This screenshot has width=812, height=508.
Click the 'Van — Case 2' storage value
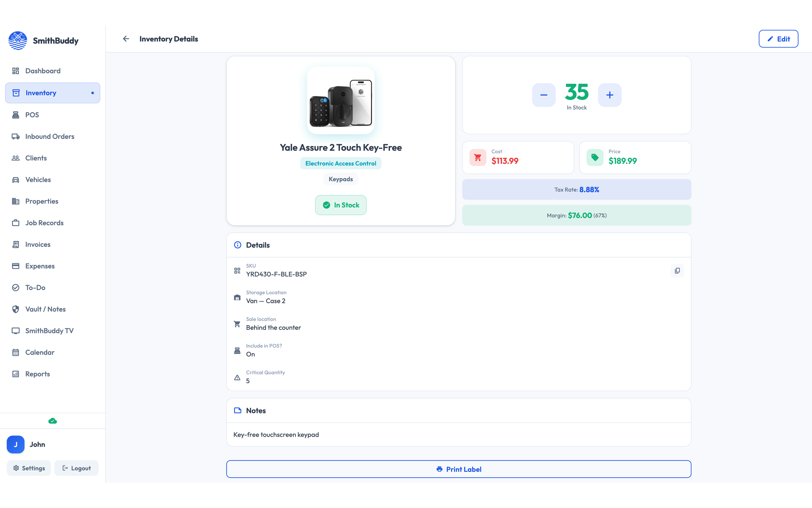pos(265,301)
